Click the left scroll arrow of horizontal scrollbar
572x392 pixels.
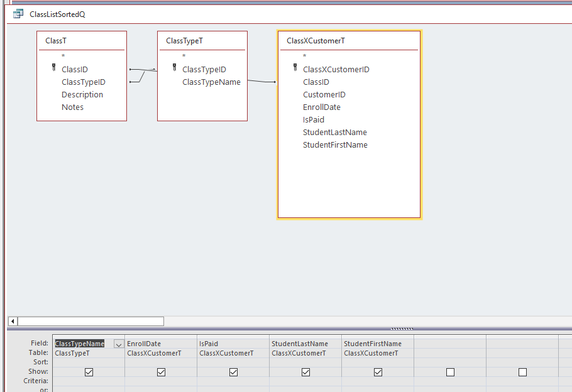click(x=13, y=321)
